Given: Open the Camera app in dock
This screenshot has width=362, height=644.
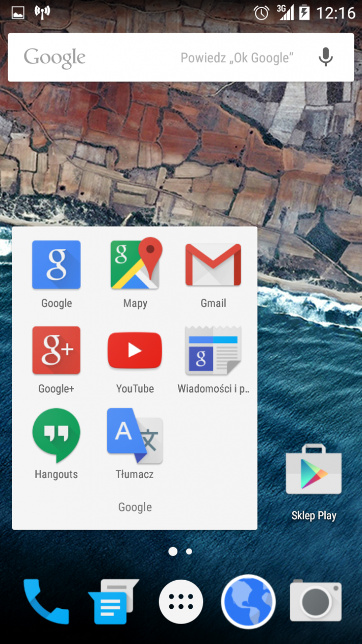Looking at the screenshot, I should click(x=316, y=601).
